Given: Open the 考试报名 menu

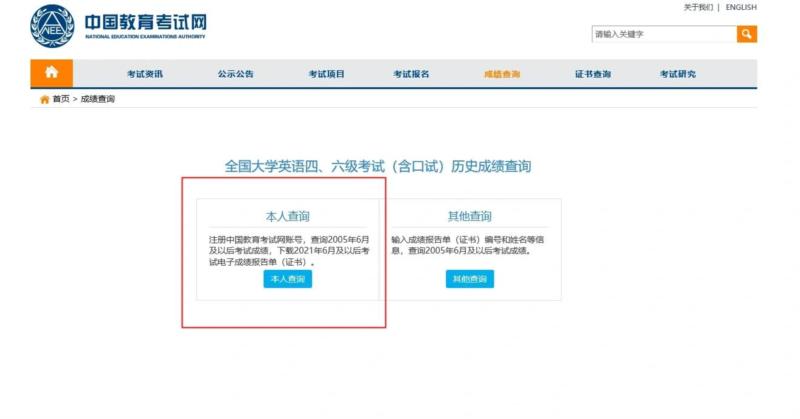Looking at the screenshot, I should point(411,74).
